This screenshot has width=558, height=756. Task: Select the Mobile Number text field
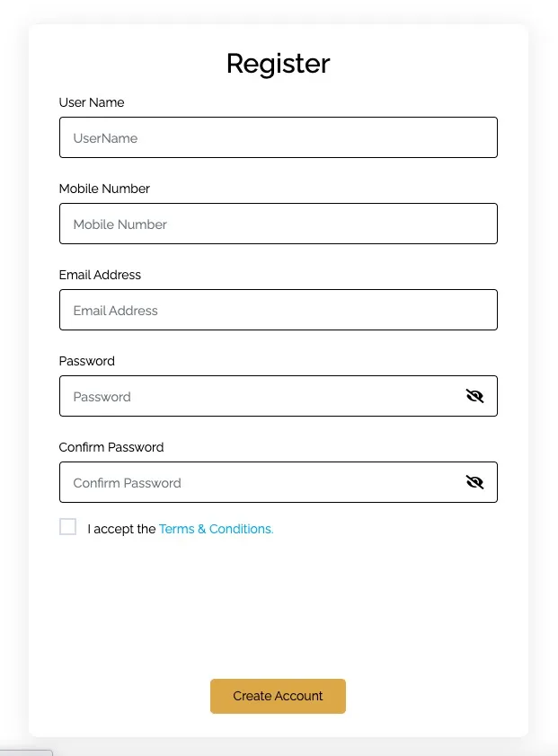[x=278, y=224]
